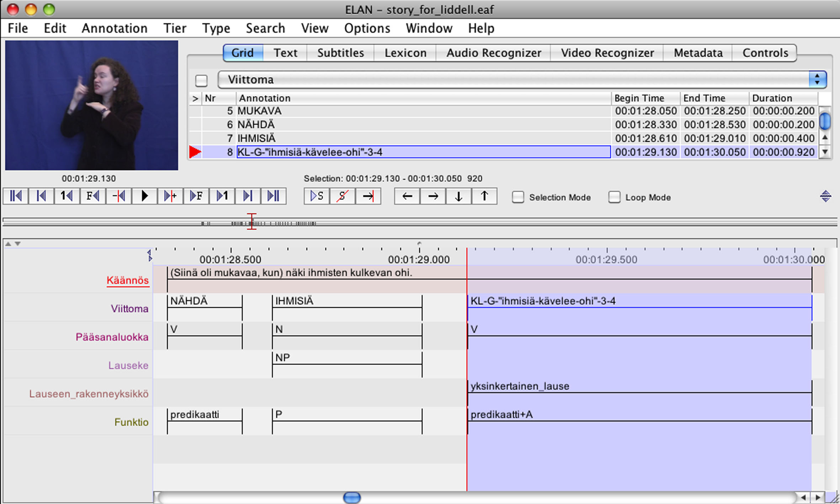
Task: Enable Selection Mode checkbox
Action: click(x=518, y=197)
